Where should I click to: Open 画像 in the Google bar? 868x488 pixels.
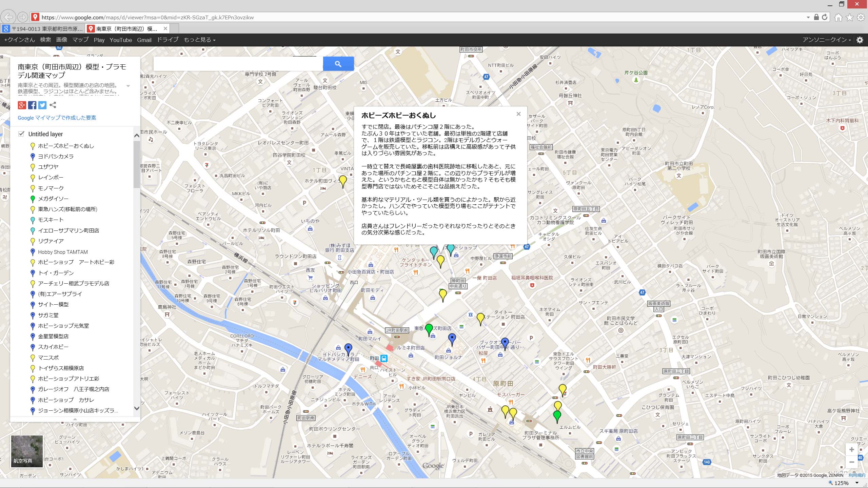click(62, 40)
